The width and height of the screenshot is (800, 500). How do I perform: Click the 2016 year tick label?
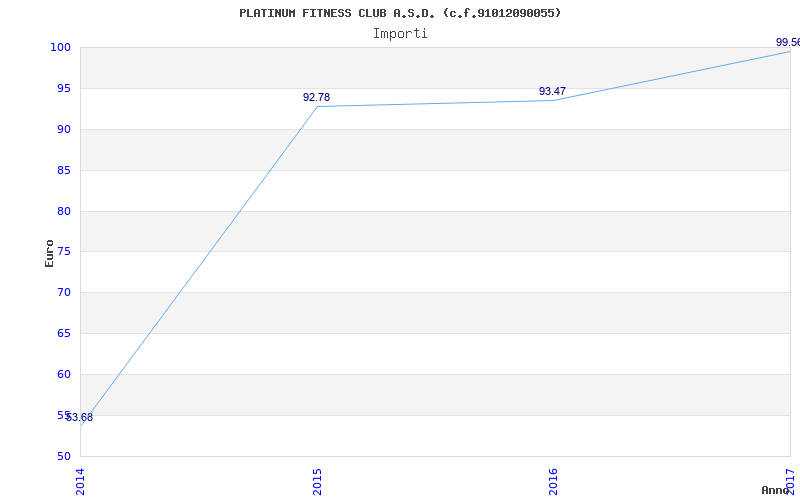(x=554, y=480)
